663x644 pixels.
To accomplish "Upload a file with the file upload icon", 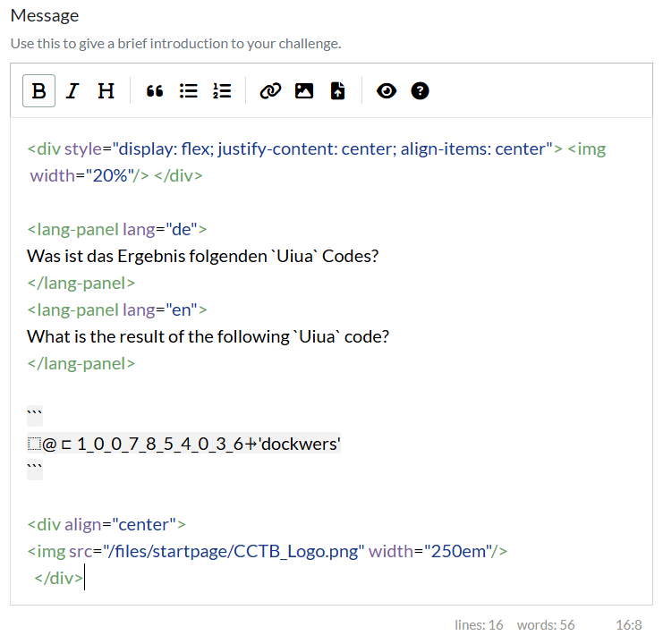I will [x=337, y=90].
